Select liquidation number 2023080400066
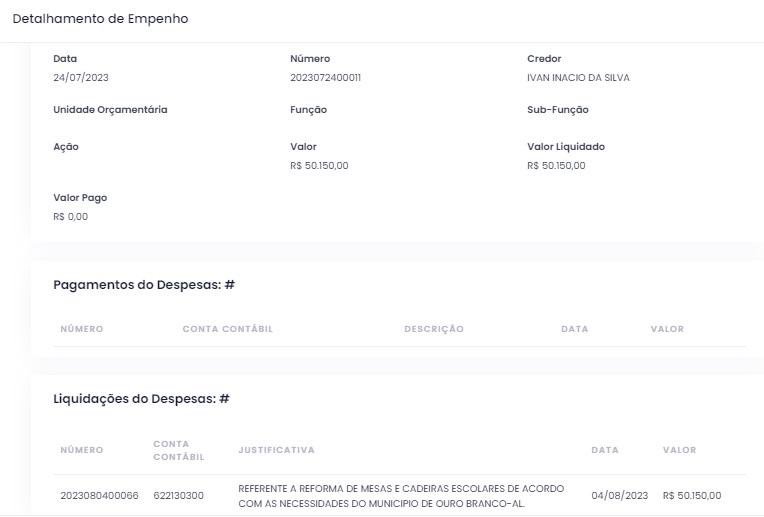 coord(99,495)
